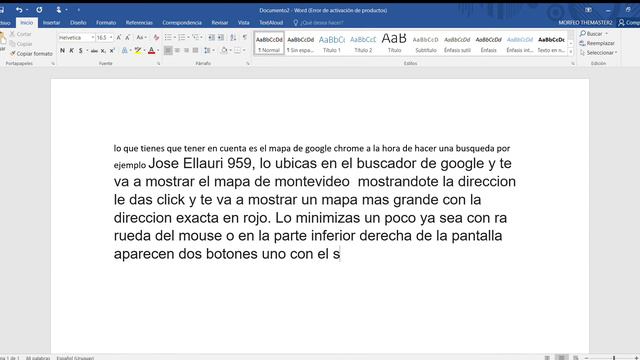This screenshot has width=640, height=360.
Task: Switch to Formato tab
Action: 106,23
